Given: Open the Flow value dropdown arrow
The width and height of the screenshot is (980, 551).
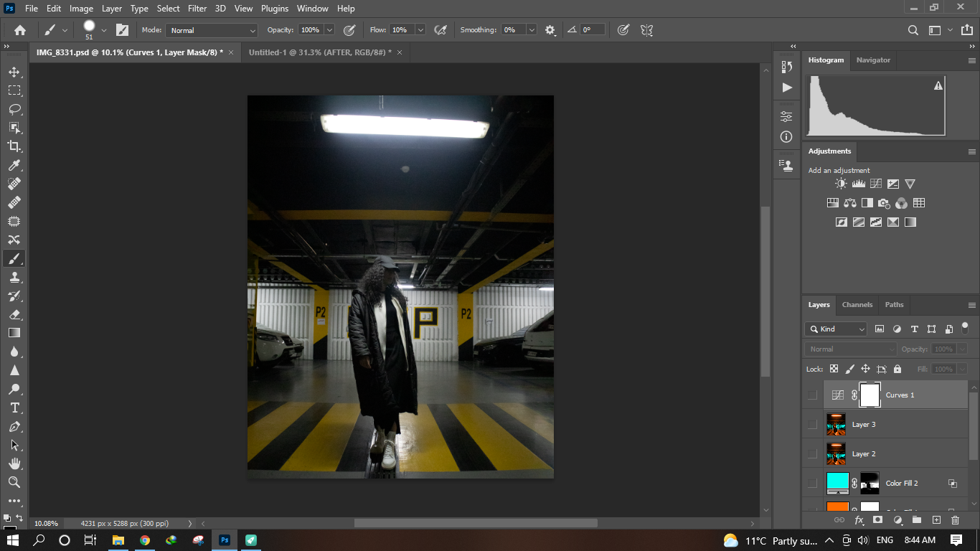Looking at the screenshot, I should point(420,30).
